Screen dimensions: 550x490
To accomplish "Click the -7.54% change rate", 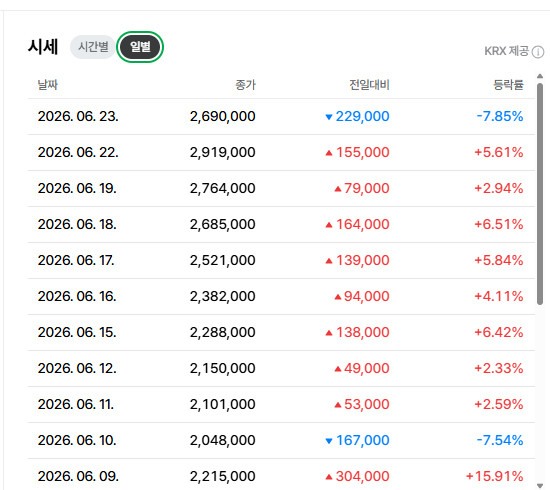I will pyautogui.click(x=500, y=440).
